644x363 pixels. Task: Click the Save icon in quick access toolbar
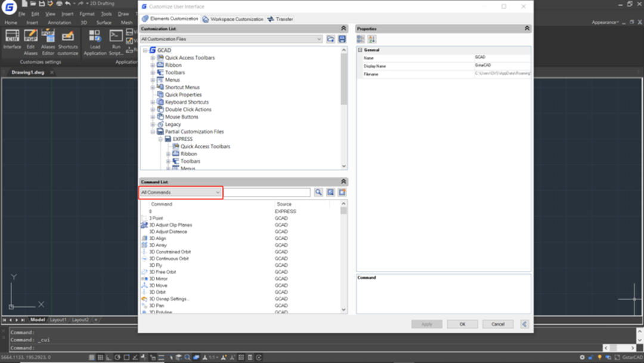42,4
